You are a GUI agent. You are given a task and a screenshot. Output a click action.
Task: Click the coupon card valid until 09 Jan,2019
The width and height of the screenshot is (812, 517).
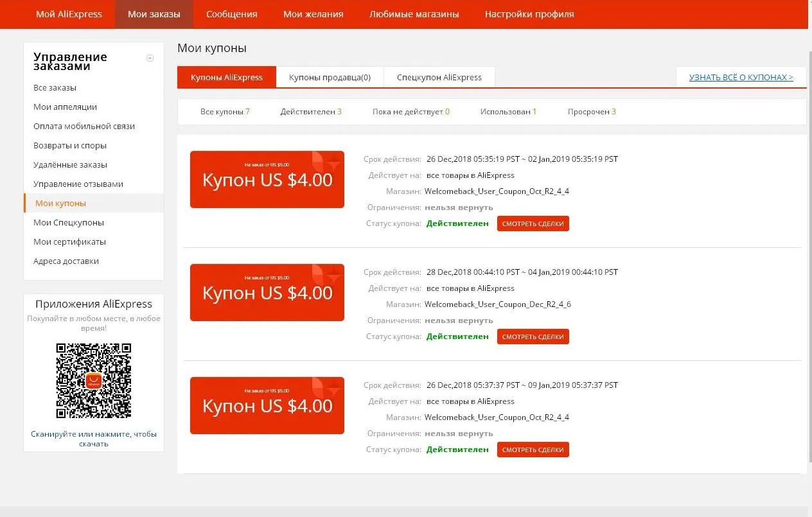pyautogui.click(x=267, y=405)
